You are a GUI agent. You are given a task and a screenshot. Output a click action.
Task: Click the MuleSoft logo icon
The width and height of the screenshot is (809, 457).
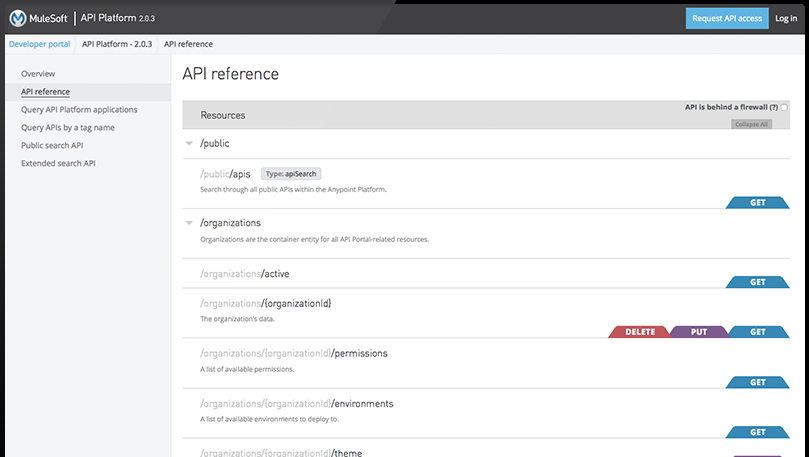click(18, 18)
